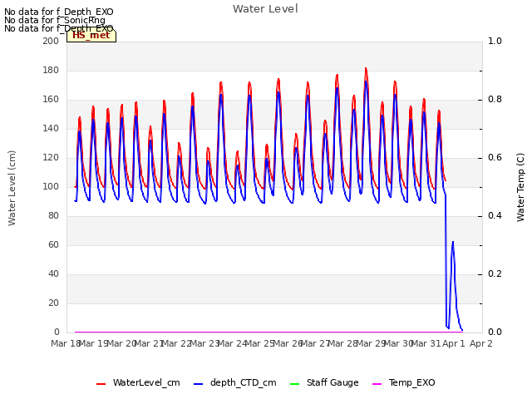This screenshot has width=532, height=399.
Task: Click the depth_CTD_cm legend entry
Action: 234,382
